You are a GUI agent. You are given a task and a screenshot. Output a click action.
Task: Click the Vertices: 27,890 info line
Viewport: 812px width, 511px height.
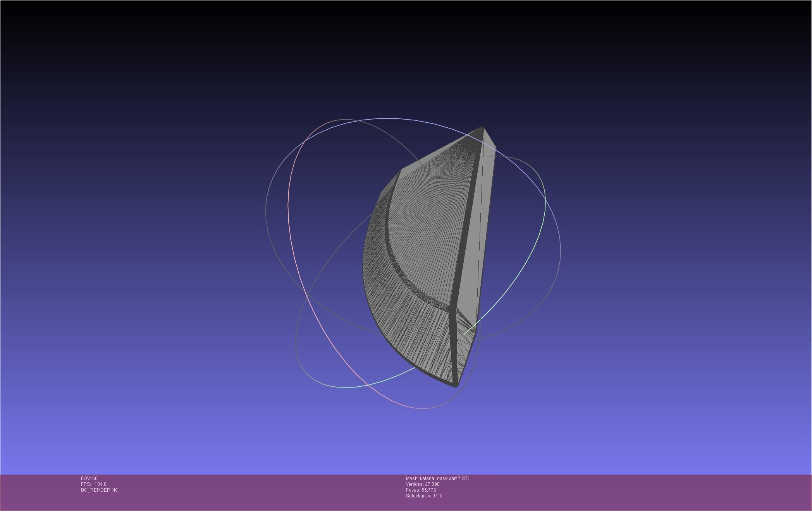422,484
